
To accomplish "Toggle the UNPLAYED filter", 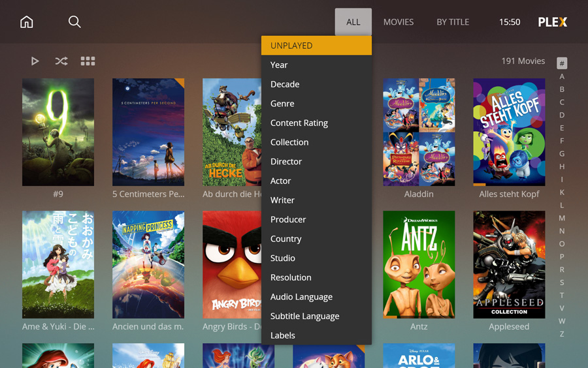I will (316, 45).
